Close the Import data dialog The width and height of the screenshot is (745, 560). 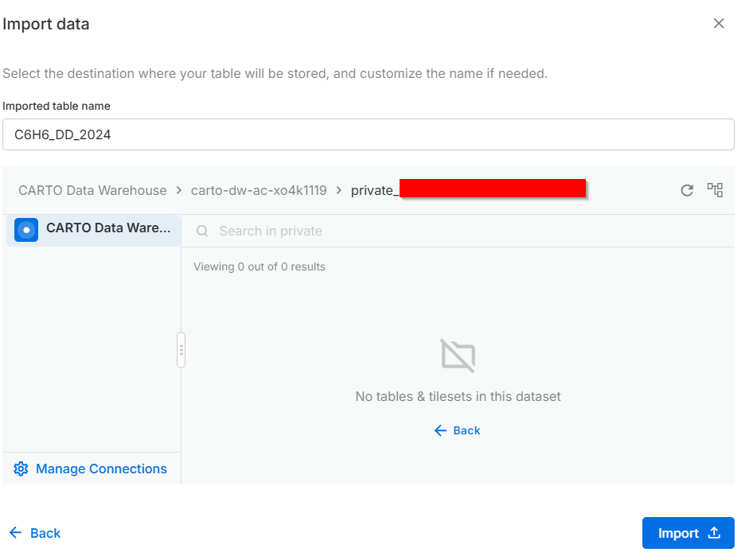[x=719, y=24]
